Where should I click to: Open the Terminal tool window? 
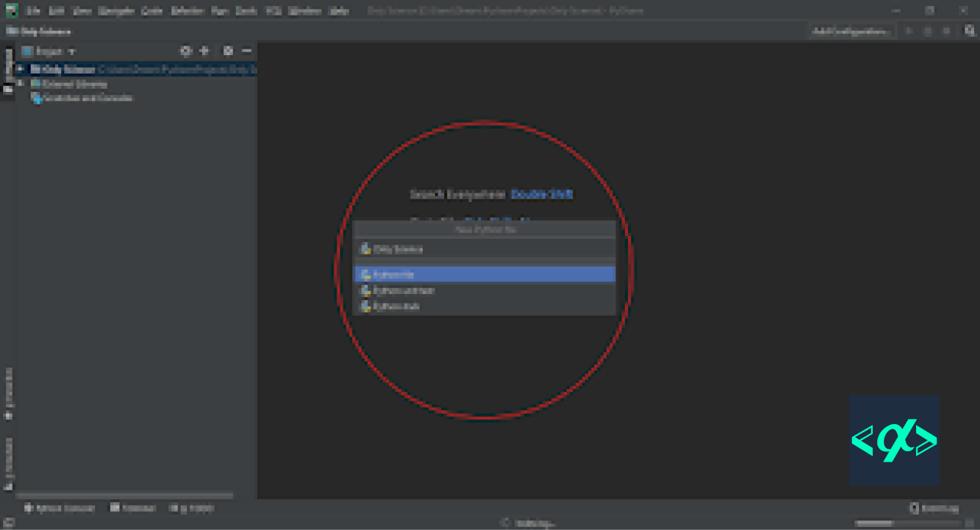point(132,507)
